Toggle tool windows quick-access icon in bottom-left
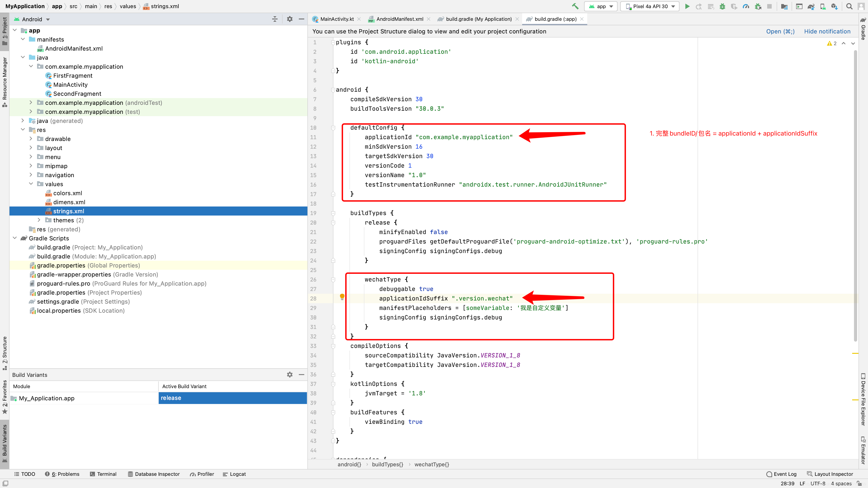Screen dimensions: 868x488 click(5, 483)
